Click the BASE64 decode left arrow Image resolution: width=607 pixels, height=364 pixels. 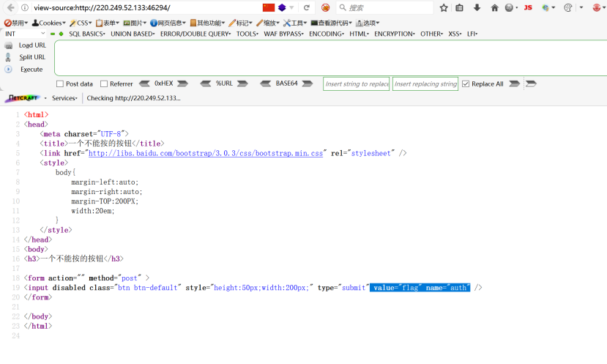266,83
